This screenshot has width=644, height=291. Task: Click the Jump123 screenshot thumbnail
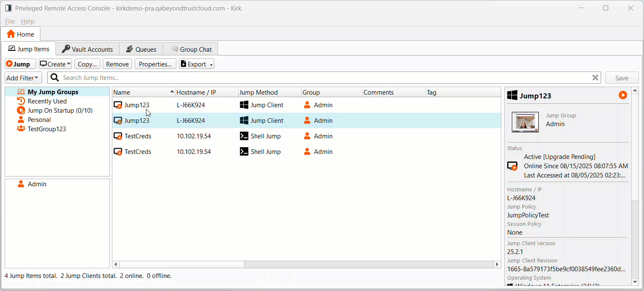(x=525, y=122)
